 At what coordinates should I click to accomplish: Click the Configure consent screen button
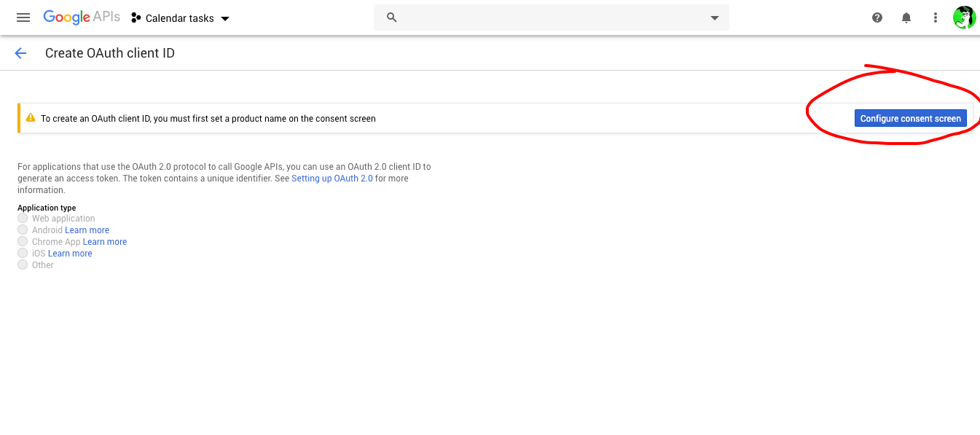coord(911,118)
